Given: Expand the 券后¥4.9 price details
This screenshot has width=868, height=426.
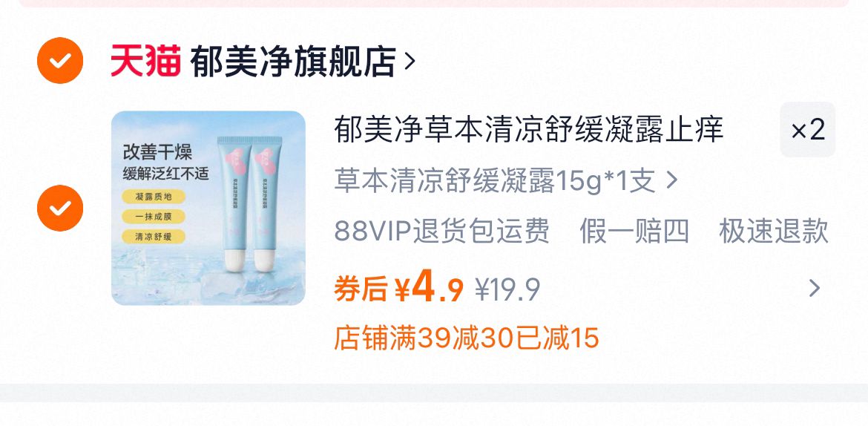Looking at the screenshot, I should pyautogui.click(x=398, y=289).
